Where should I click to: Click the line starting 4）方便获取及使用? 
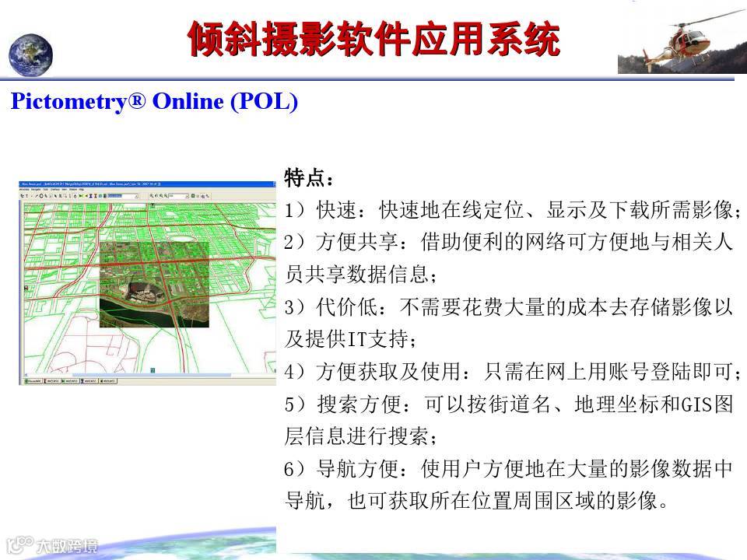coord(513,372)
